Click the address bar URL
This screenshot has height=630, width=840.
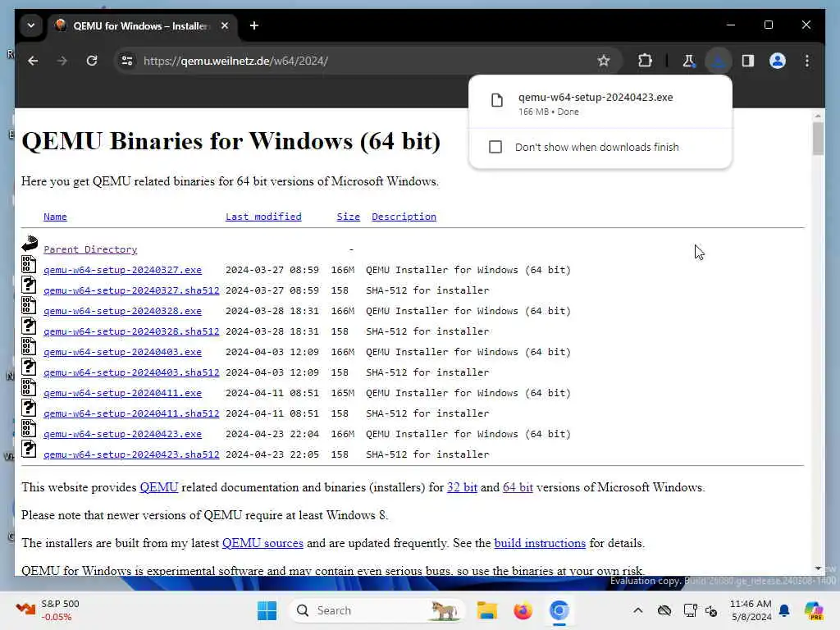235,61
